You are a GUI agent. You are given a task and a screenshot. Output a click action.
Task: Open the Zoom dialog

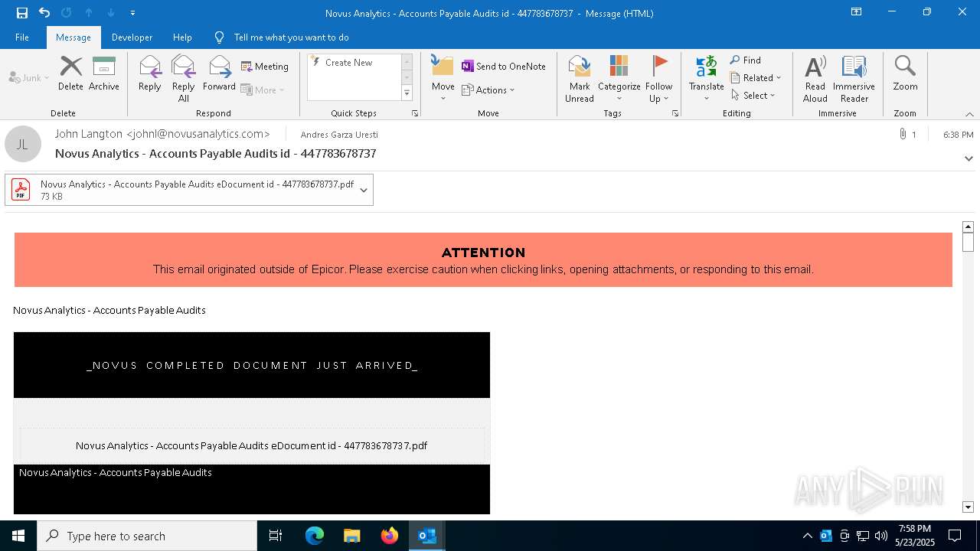click(x=905, y=74)
